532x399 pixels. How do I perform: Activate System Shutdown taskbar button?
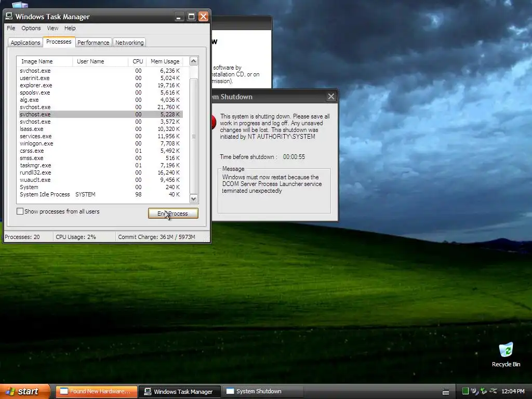262,391
